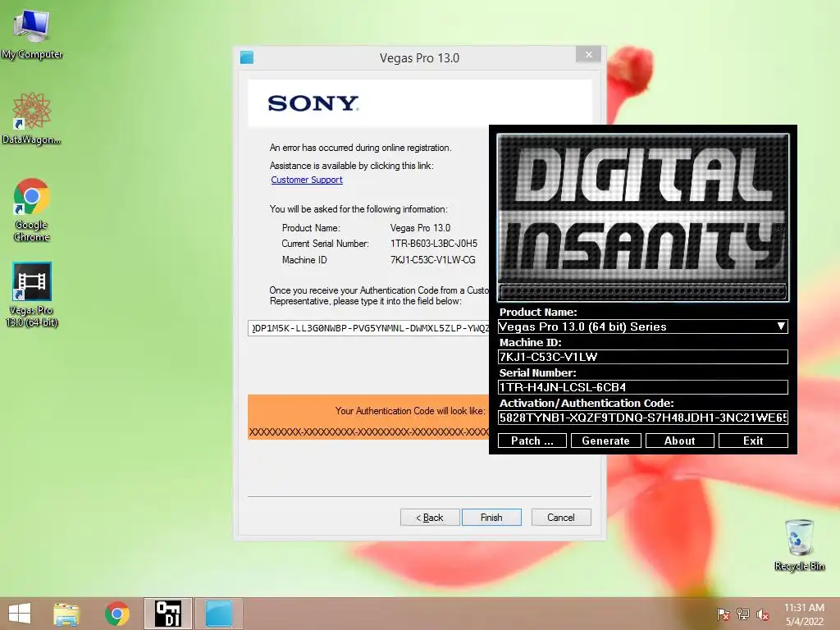Viewport: 840px width, 630px height.
Task: Open Chrome from the taskbar
Action: (x=116, y=614)
